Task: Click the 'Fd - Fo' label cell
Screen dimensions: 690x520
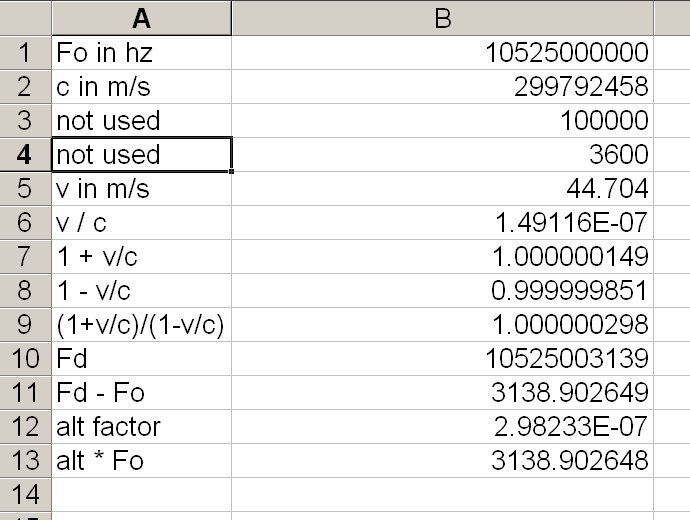Action: tap(141, 393)
